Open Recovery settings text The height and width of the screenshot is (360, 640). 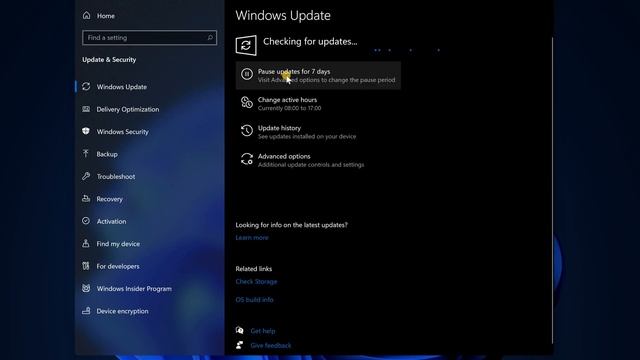point(109,199)
